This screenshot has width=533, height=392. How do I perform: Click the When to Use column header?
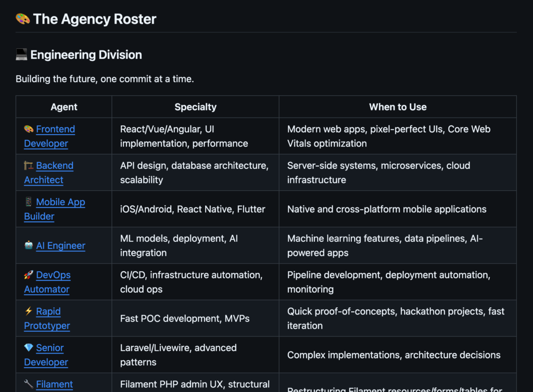tap(398, 107)
